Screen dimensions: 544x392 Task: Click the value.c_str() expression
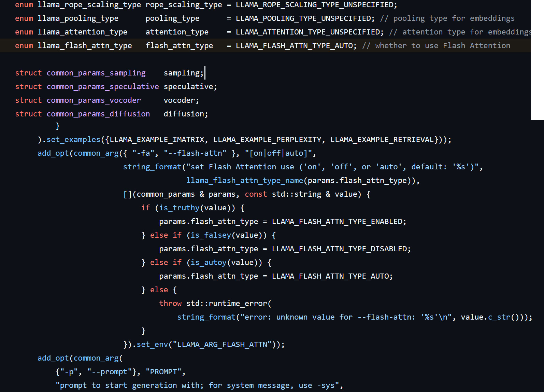pos(490,317)
